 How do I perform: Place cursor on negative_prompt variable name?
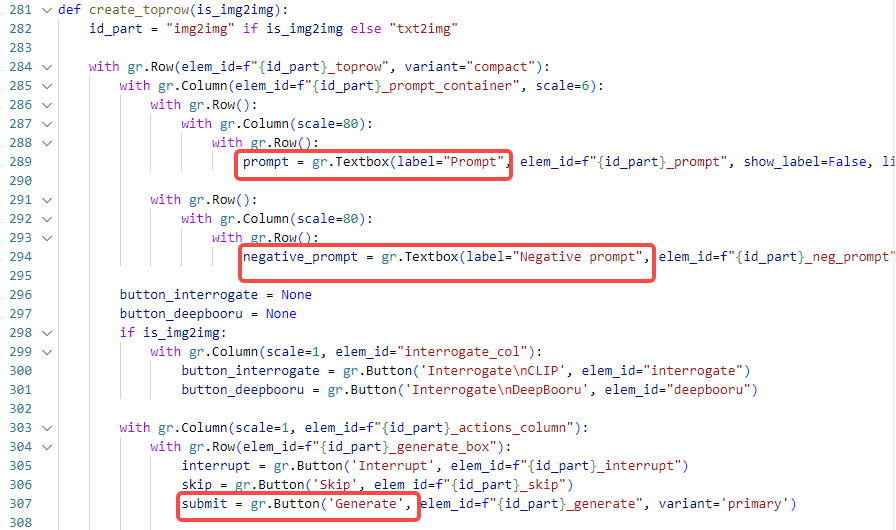(x=301, y=257)
